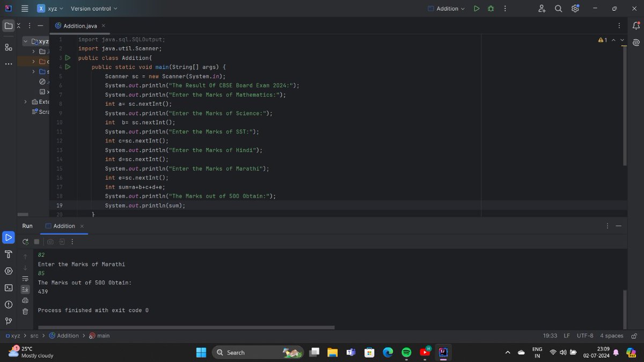The image size is (644, 362).
Task: Expand the blue src folder node
Action: (x=34, y=71)
